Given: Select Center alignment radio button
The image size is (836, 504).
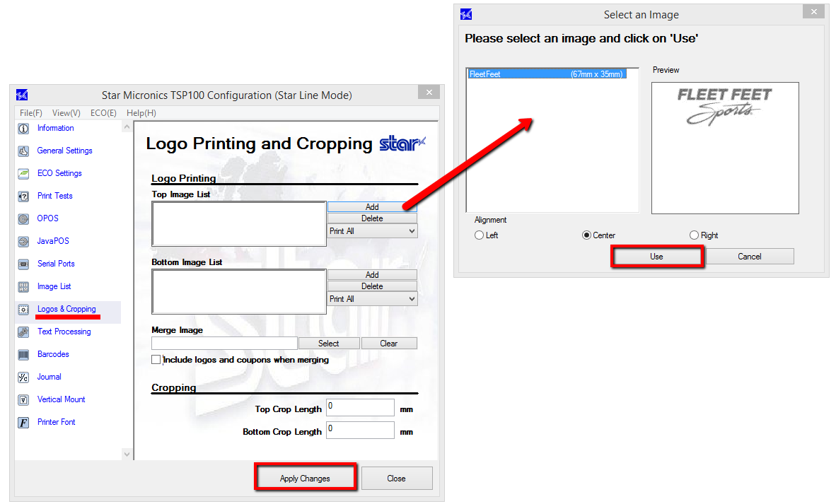Looking at the screenshot, I should (x=586, y=235).
